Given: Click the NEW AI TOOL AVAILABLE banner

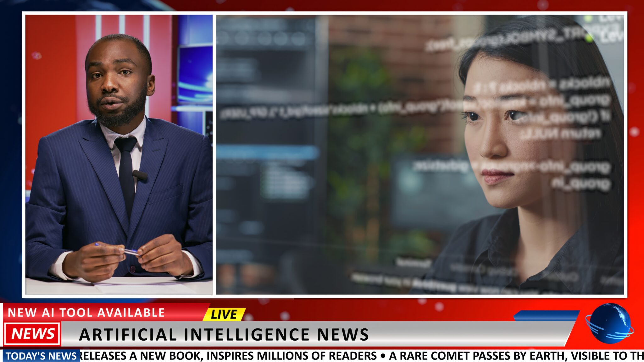Looking at the screenshot, I should click(86, 313).
